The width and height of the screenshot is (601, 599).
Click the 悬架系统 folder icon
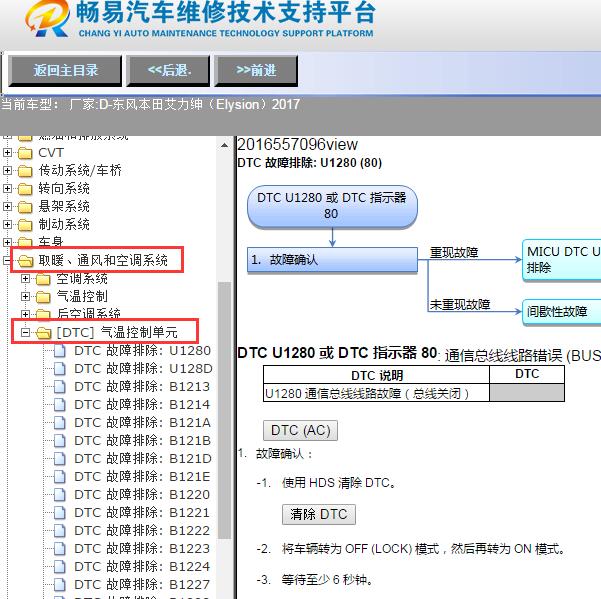pos(25,207)
